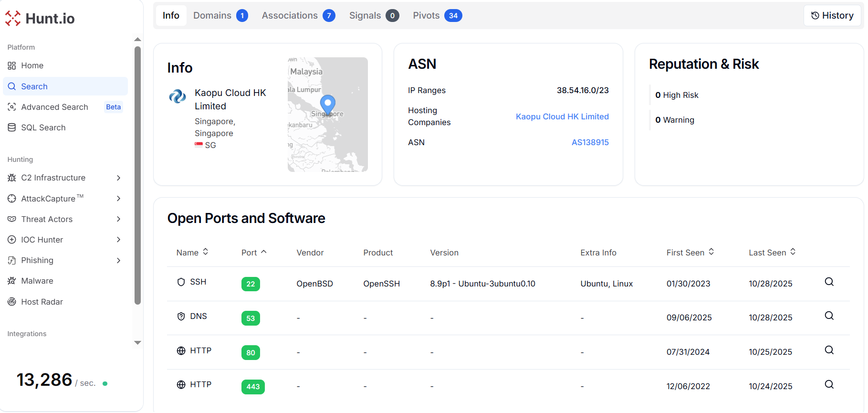868x413 pixels.
Task: Open the History button
Action: [x=832, y=16]
